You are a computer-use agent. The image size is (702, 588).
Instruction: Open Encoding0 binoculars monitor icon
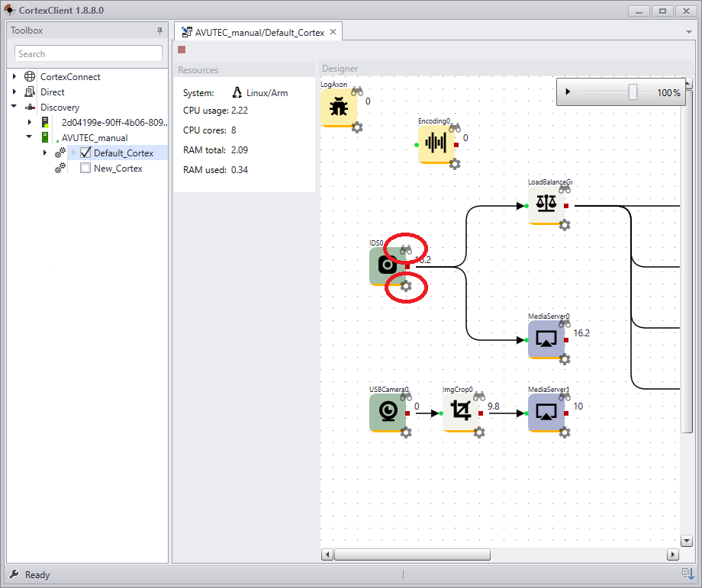click(x=455, y=128)
